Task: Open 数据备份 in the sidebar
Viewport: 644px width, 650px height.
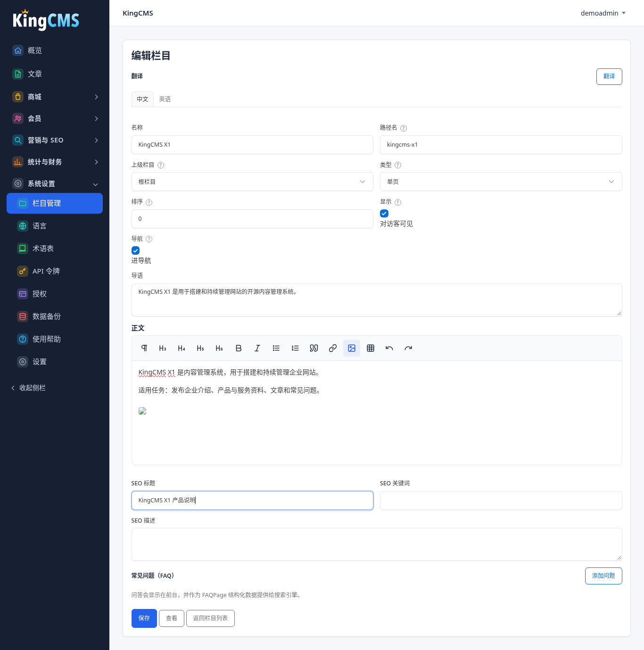Action: coord(55,317)
